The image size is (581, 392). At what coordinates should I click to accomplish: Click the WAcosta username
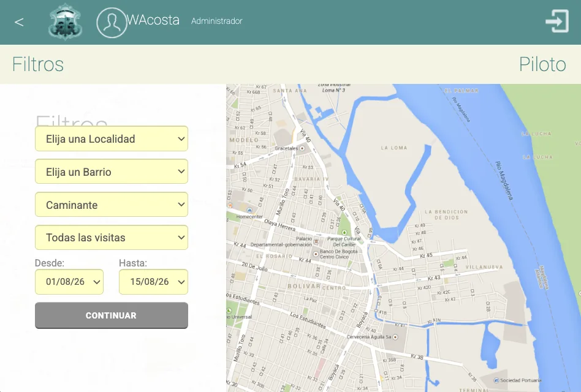point(153,20)
